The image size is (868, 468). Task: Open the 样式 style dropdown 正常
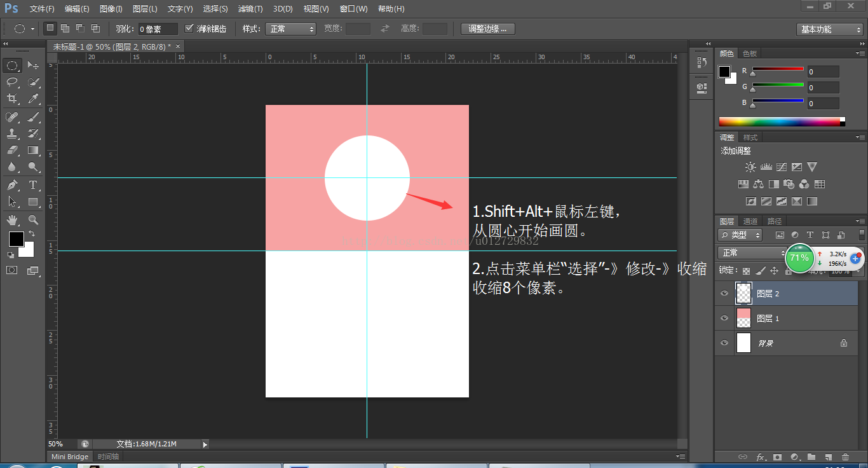pyautogui.click(x=290, y=29)
